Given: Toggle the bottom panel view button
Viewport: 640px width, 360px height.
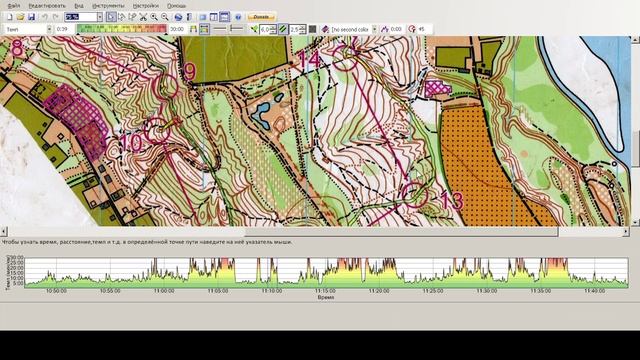Looking at the screenshot, I should point(224,17).
